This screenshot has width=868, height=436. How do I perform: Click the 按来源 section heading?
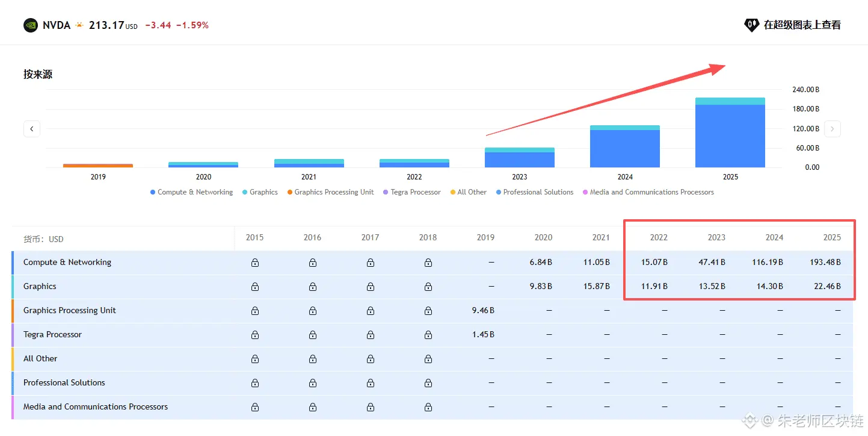pyautogui.click(x=38, y=75)
